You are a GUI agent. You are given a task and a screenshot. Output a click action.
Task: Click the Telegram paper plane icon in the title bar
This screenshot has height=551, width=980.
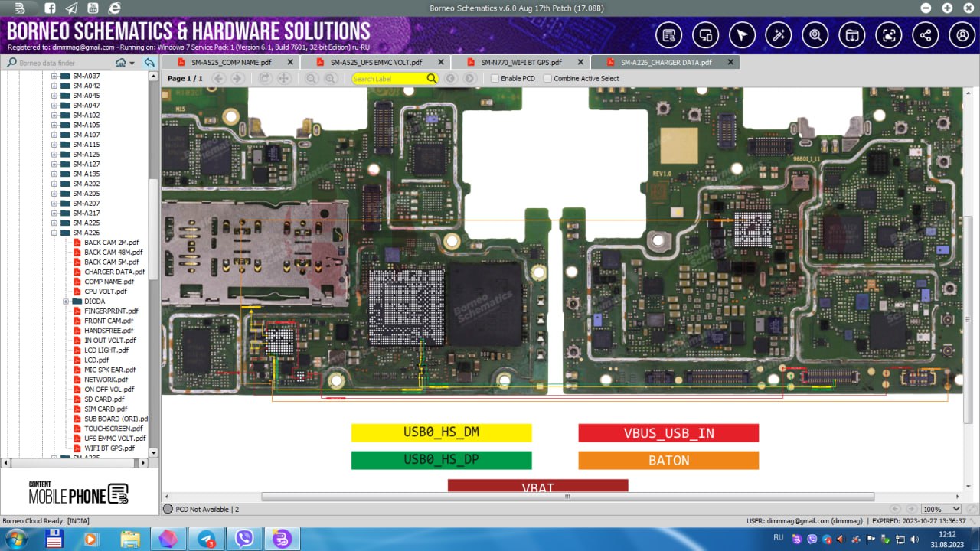point(71,8)
